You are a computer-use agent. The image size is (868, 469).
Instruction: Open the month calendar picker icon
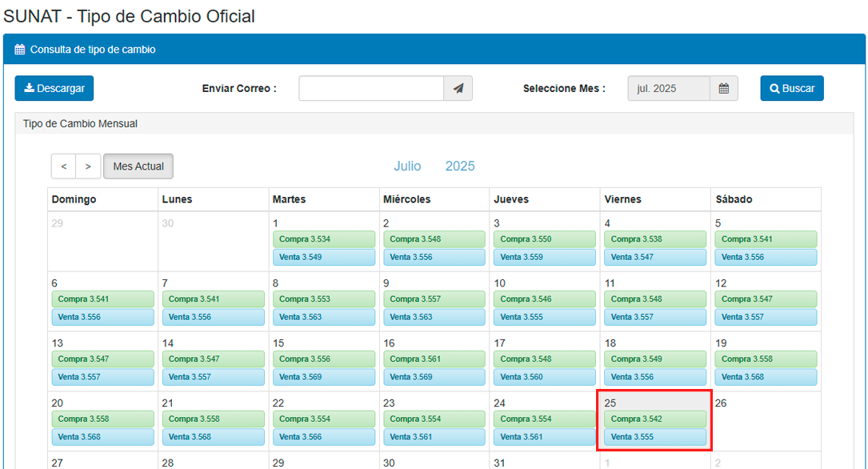pos(723,89)
